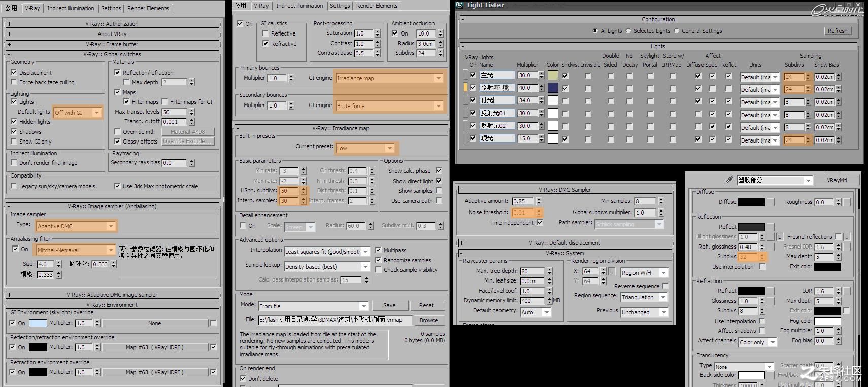This screenshot has width=868, height=387.
Task: Open the Settings tab in left panel
Action: [111, 8]
